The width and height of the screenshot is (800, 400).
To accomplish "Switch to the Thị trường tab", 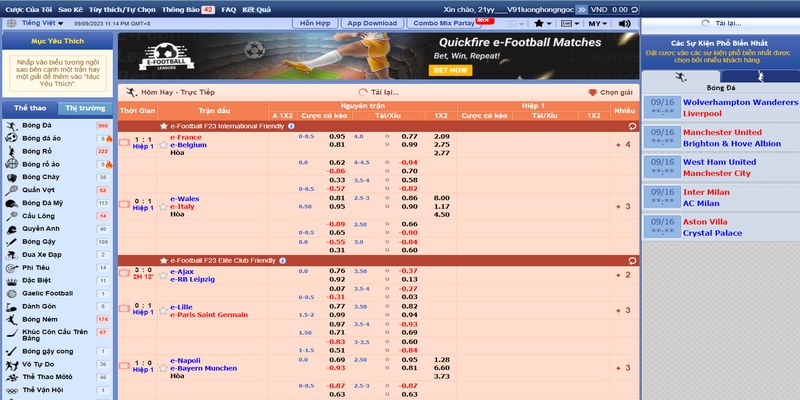I will (85, 109).
